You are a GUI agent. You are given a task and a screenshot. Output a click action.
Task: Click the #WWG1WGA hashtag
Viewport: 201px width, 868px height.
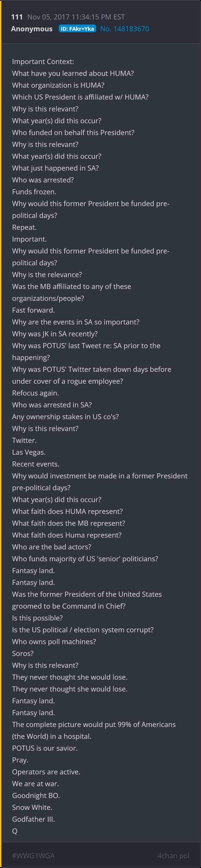coord(33,856)
